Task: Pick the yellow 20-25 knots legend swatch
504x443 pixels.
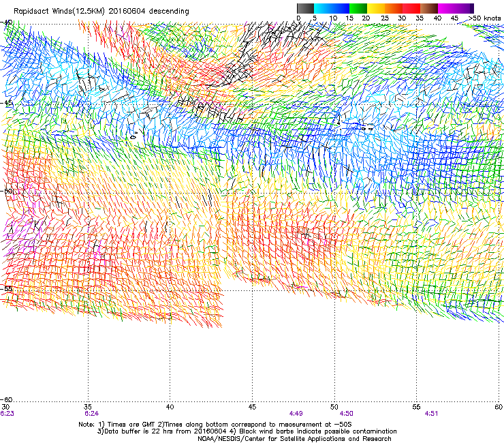Action: pyautogui.click(x=376, y=8)
